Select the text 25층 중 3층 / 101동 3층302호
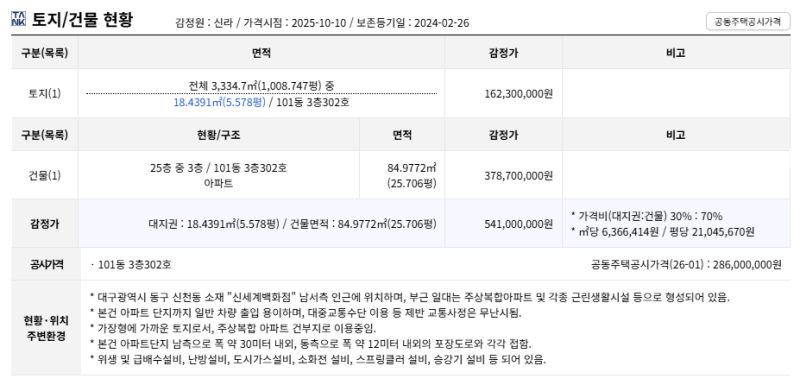 click(x=218, y=168)
